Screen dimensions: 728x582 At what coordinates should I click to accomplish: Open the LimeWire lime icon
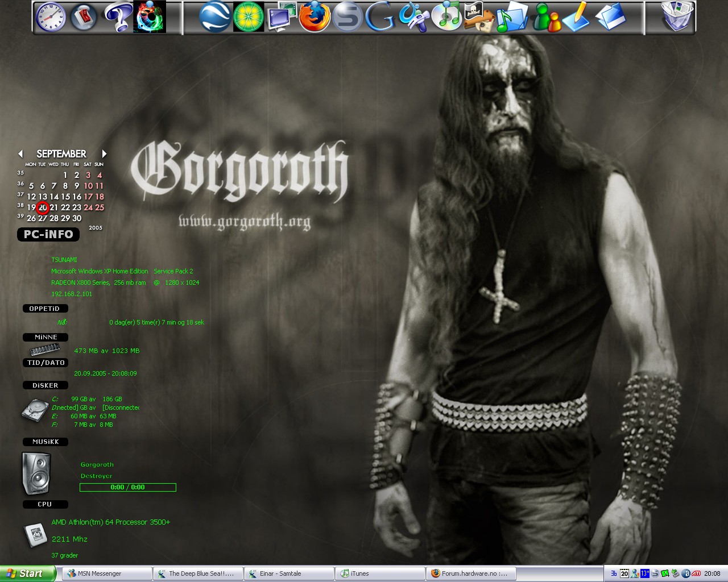(249, 17)
